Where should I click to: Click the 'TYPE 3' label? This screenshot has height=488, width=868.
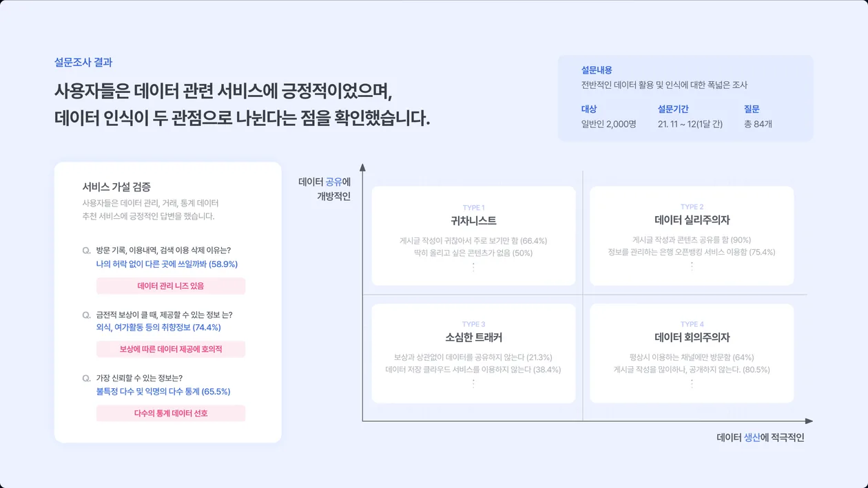click(x=473, y=324)
